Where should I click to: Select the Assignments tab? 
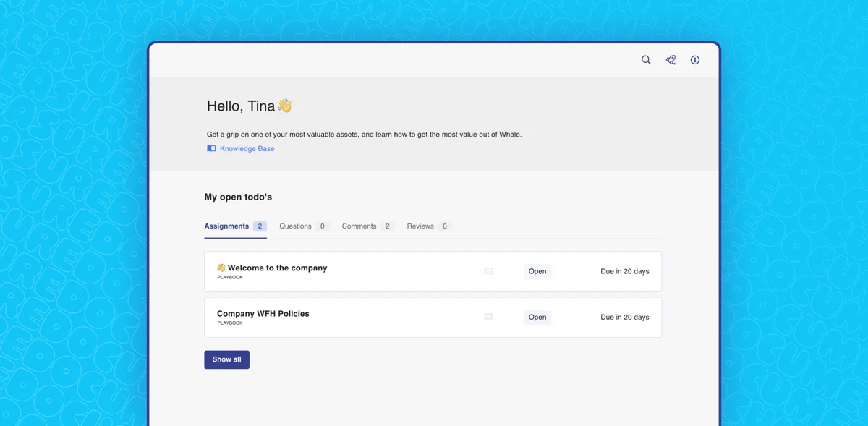tap(226, 226)
